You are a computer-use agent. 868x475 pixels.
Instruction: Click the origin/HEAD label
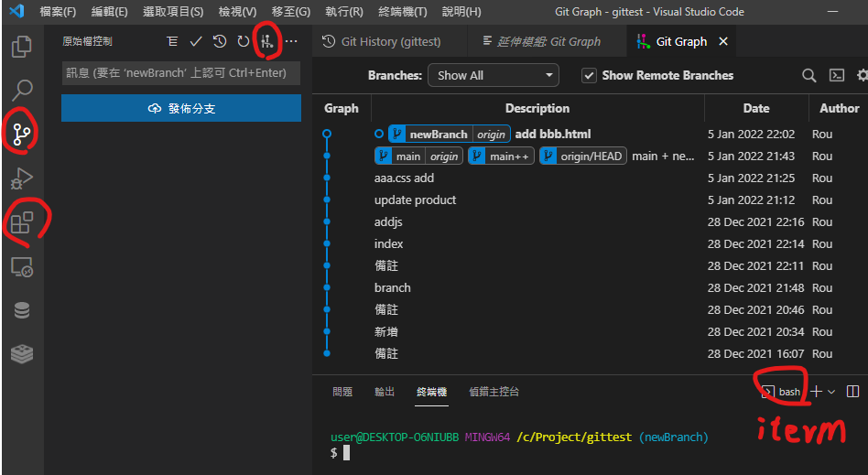click(x=583, y=157)
